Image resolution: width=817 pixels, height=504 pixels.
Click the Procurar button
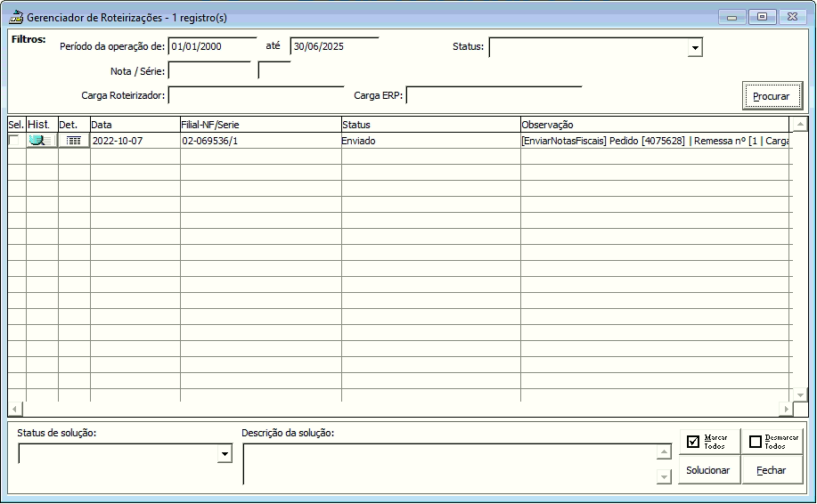772,96
